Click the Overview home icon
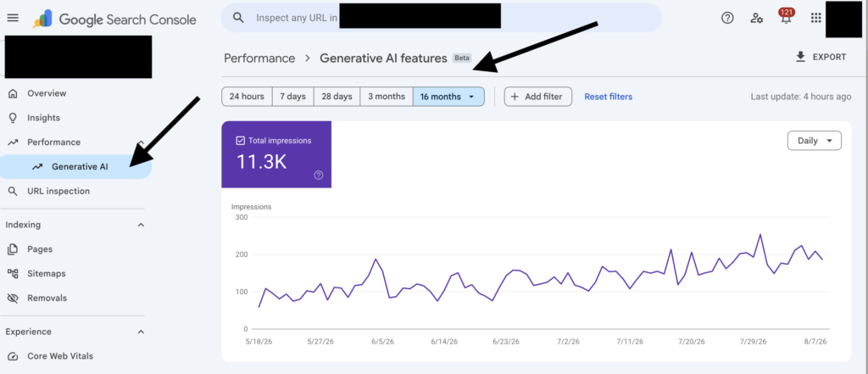Image resolution: width=868 pixels, height=374 pixels. point(13,93)
